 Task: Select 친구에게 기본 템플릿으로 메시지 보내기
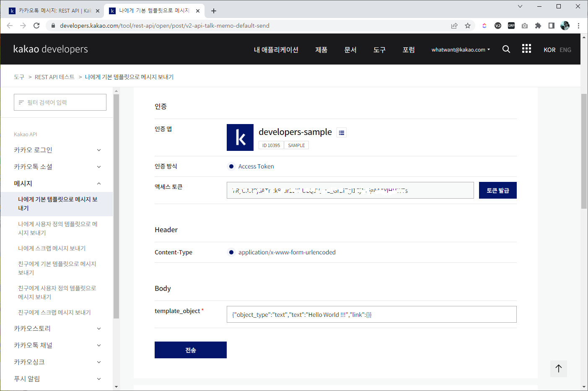pyautogui.click(x=57, y=268)
